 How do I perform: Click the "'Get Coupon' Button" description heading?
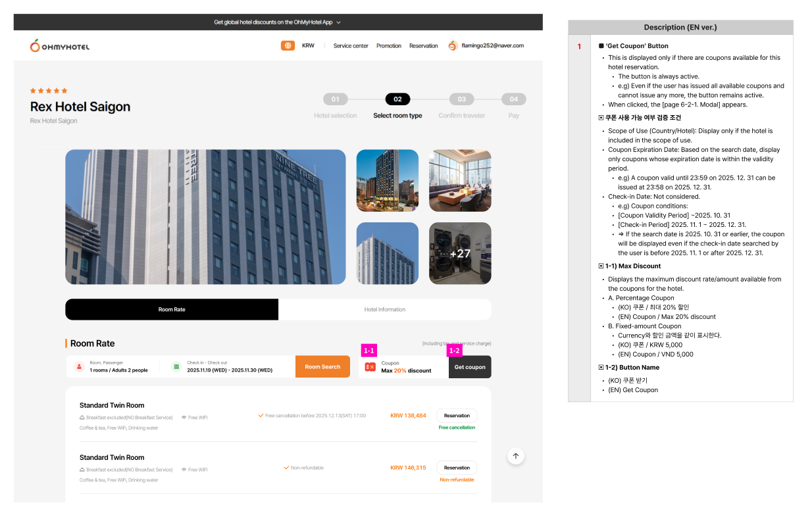click(x=636, y=46)
